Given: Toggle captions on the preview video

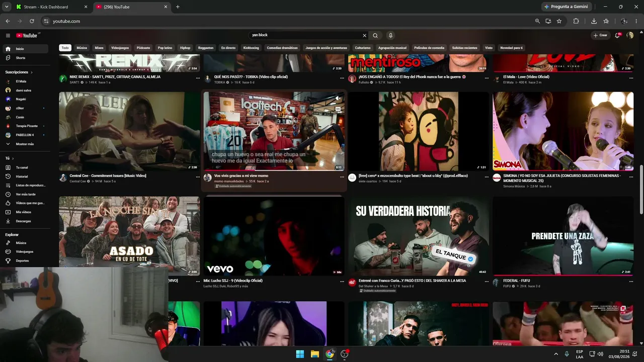Looking at the screenshot, I should (338, 109).
